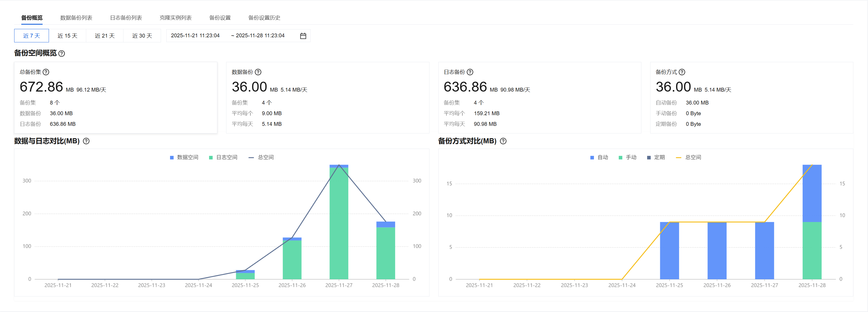The image size is (868, 312).
Task: Open the 备份设置 tab
Action: 220,18
